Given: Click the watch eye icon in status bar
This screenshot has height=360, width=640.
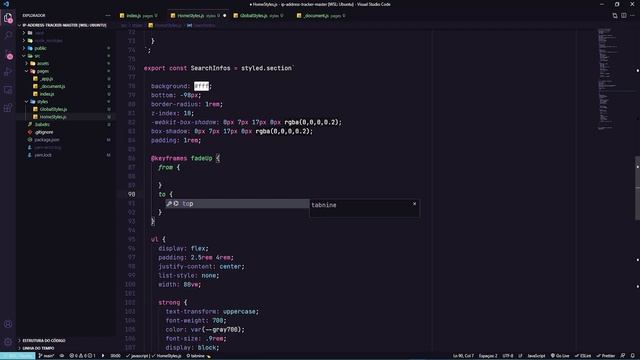Looking at the screenshot, I should point(62,356).
